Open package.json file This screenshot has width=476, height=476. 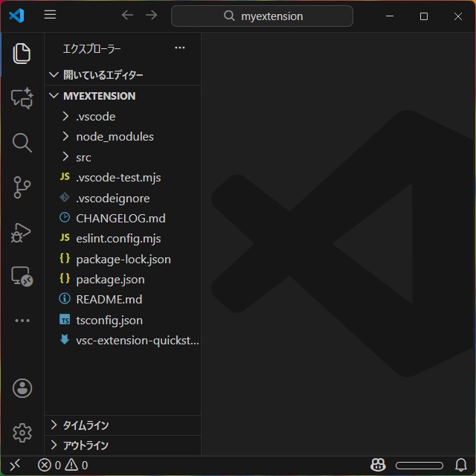point(110,280)
